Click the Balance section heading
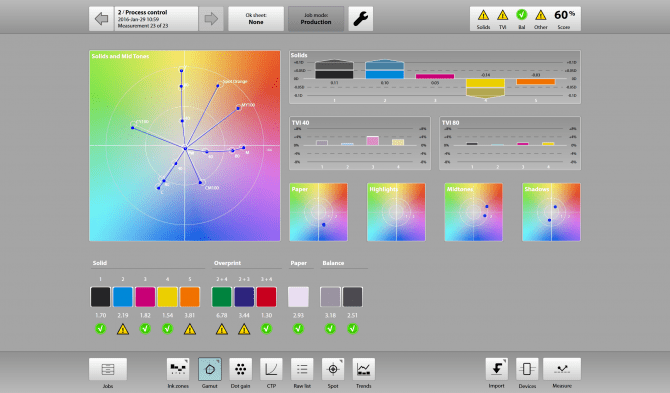This screenshot has width=670, height=393. click(x=333, y=263)
